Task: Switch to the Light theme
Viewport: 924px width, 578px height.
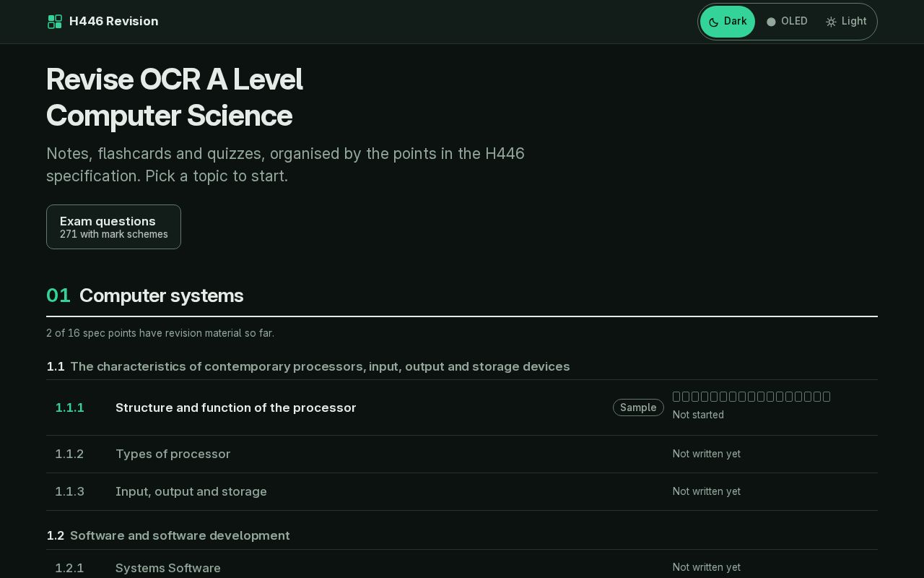Action: (x=846, y=22)
